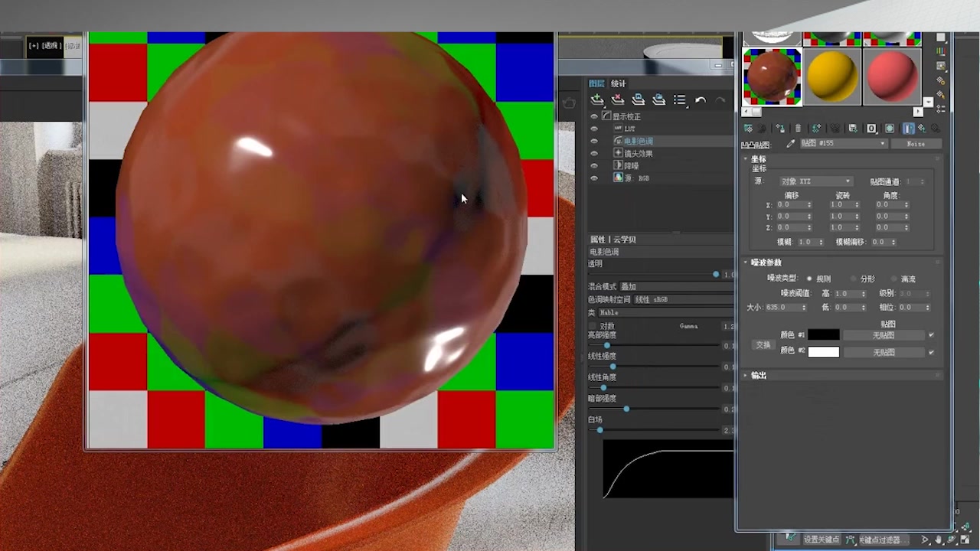Click the Go Forward to Sibling icon
980x551 pixels.
pos(936,129)
